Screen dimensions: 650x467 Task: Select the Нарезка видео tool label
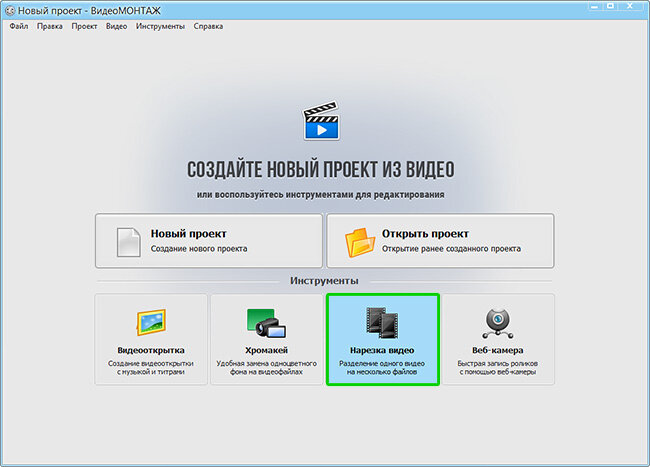coord(382,350)
